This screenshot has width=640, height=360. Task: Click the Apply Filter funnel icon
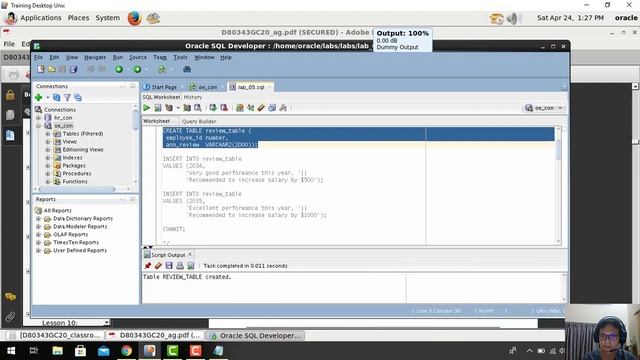(67, 98)
